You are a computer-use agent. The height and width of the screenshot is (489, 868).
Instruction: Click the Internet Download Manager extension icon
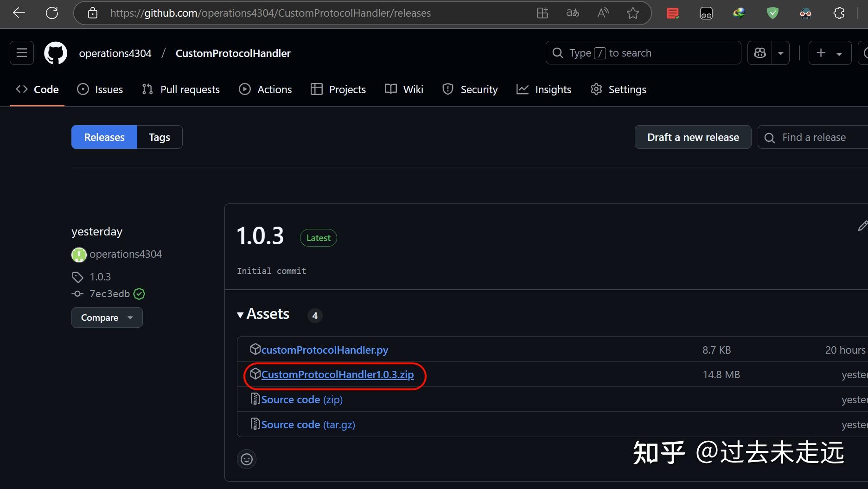point(739,13)
